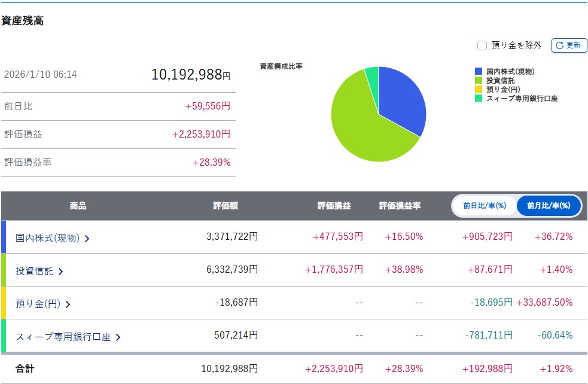Expand chevron next to 投資信託
This screenshot has width=588, height=384.
(60, 271)
